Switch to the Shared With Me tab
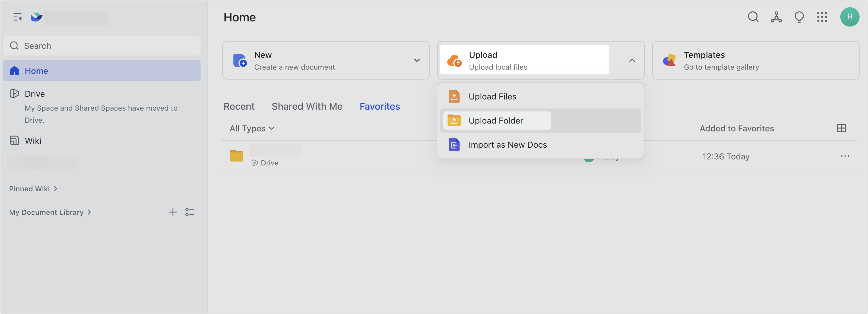The width and height of the screenshot is (868, 314). point(307,107)
